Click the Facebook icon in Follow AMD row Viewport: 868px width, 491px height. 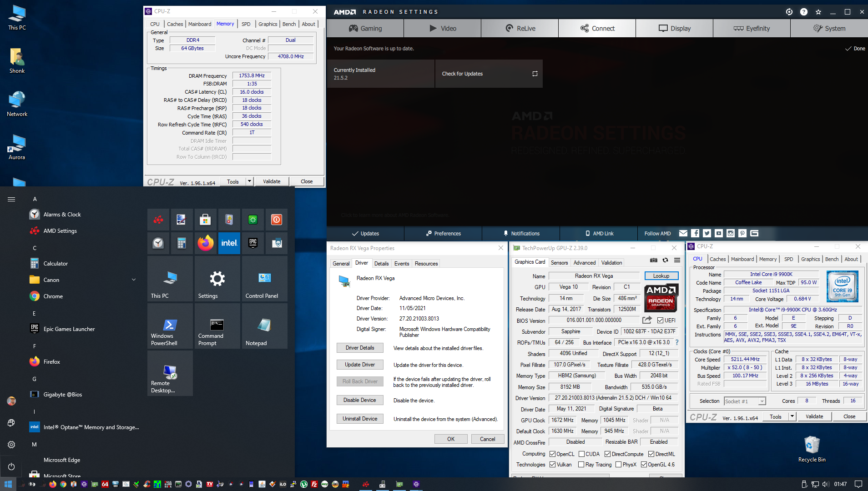(695, 233)
